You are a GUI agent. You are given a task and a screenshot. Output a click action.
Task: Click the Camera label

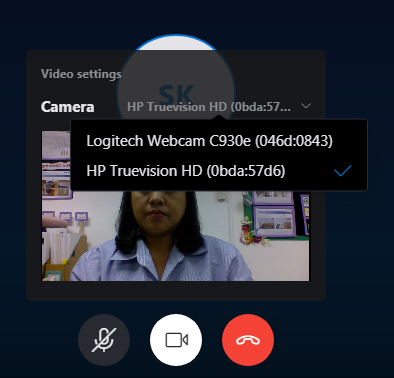(67, 107)
